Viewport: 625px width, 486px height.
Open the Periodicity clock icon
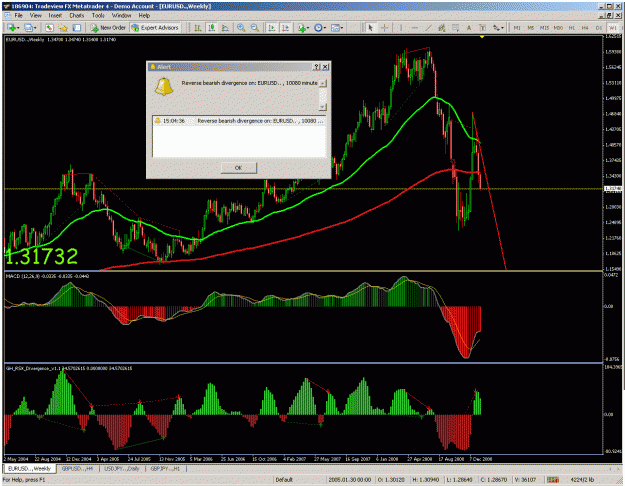pyautogui.click(x=318, y=28)
